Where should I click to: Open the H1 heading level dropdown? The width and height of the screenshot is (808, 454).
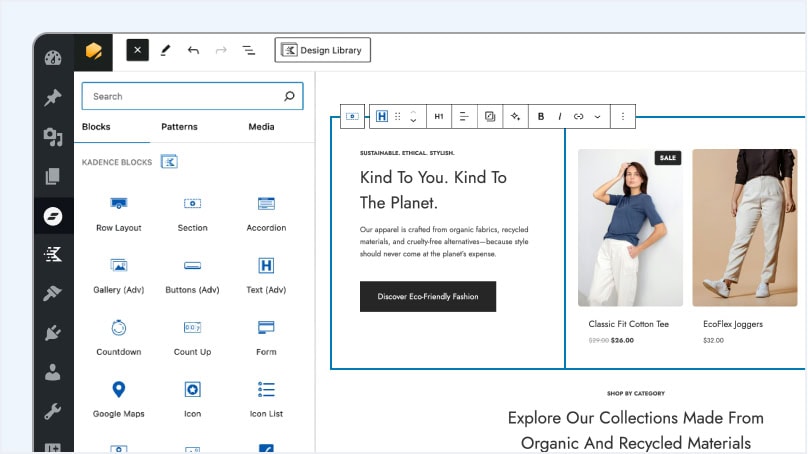439,117
